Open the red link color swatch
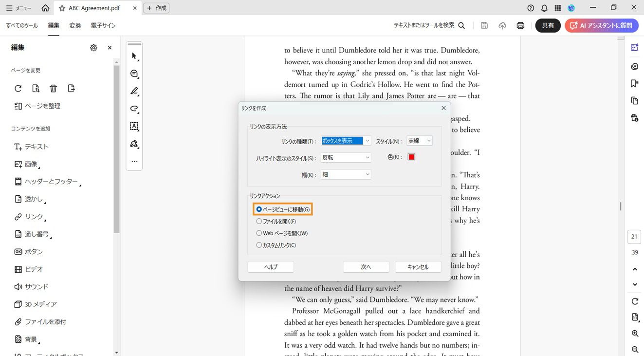 (411, 157)
